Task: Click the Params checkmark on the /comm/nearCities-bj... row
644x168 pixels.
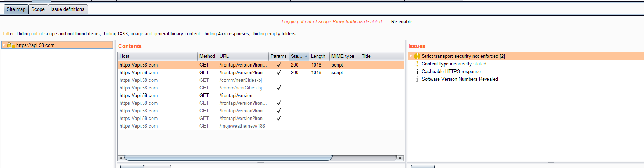Action: (x=279, y=88)
